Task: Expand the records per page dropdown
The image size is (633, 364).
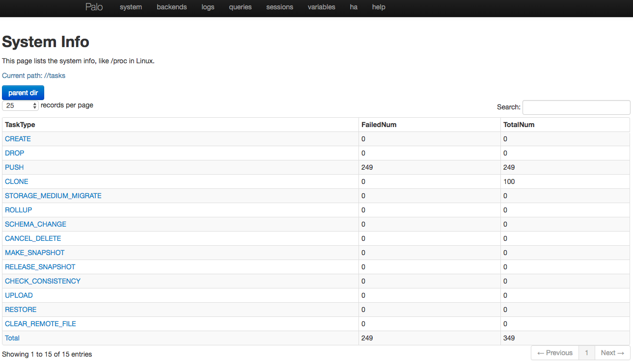Action: pyautogui.click(x=21, y=105)
